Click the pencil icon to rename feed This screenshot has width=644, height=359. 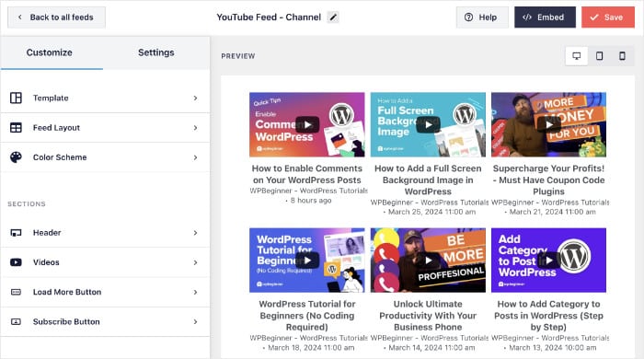tap(333, 17)
